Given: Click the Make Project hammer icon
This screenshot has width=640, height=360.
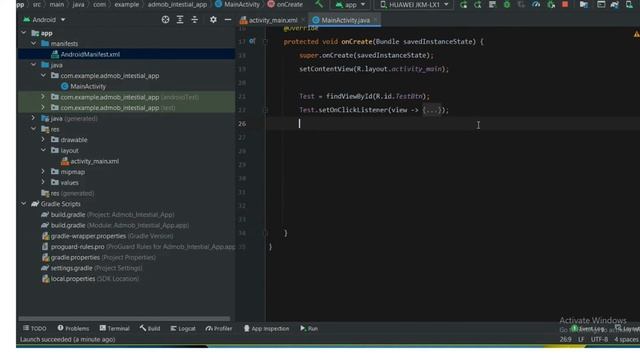Looking at the screenshot, I should pyautogui.click(x=319, y=4).
